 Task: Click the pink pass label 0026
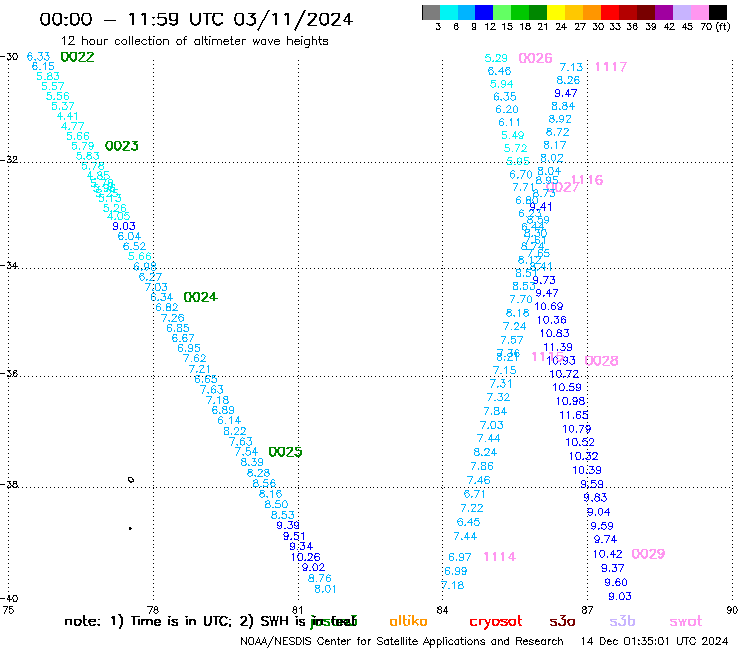[535, 58]
